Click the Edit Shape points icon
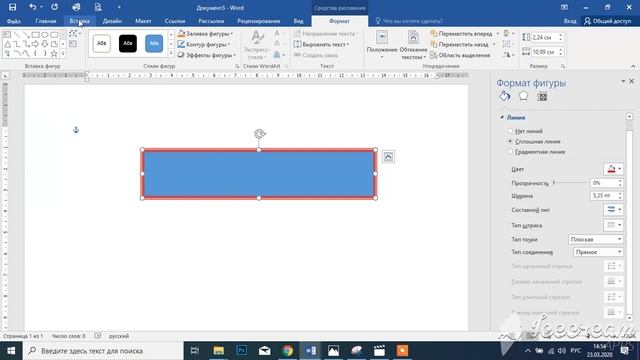Screen dimensions: 640x360 pyautogui.click(x=74, y=34)
